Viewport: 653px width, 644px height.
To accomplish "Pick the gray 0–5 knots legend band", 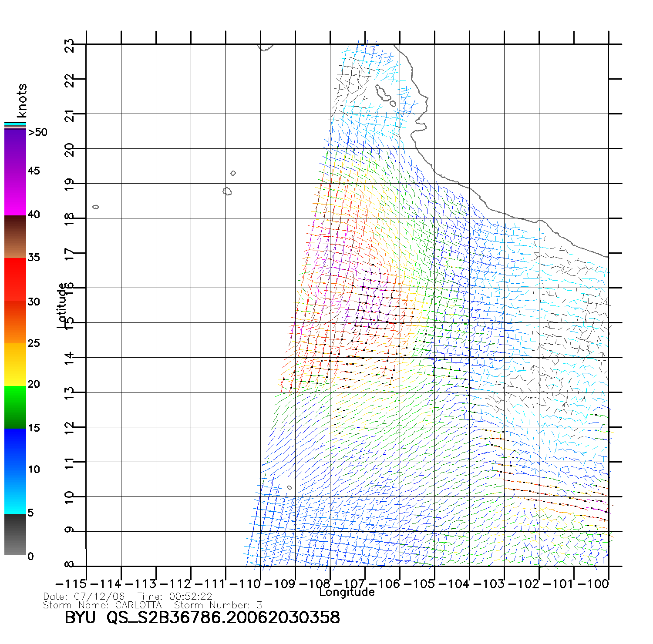I will pos(15,534).
